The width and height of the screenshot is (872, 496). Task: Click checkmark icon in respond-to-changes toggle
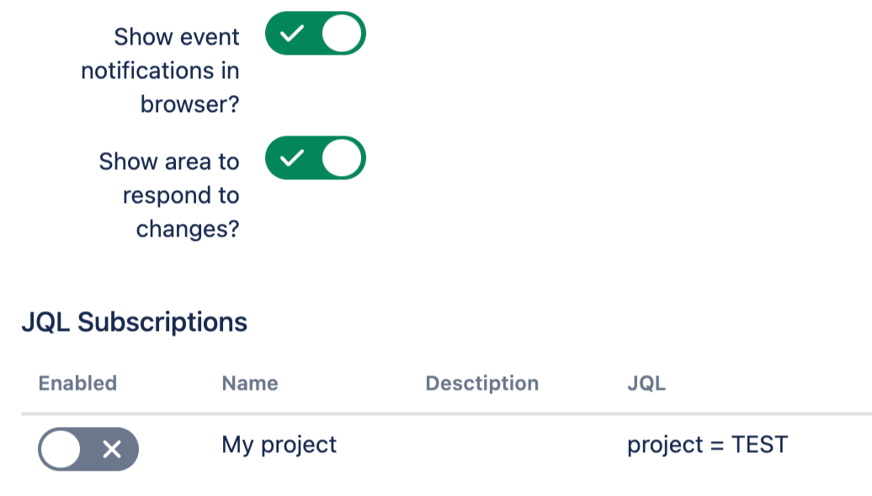click(x=291, y=158)
